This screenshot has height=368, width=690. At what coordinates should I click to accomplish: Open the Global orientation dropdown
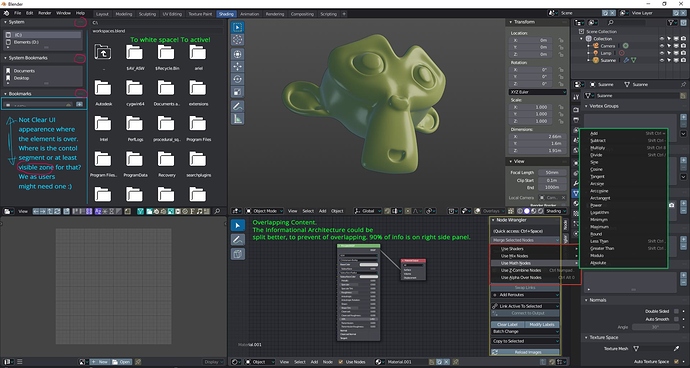(368, 211)
